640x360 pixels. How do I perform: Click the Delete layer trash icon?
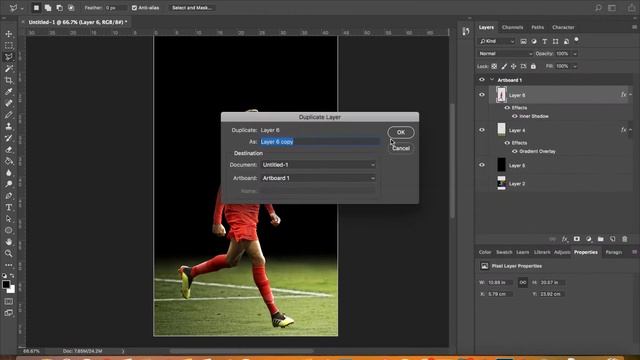[x=624, y=239]
